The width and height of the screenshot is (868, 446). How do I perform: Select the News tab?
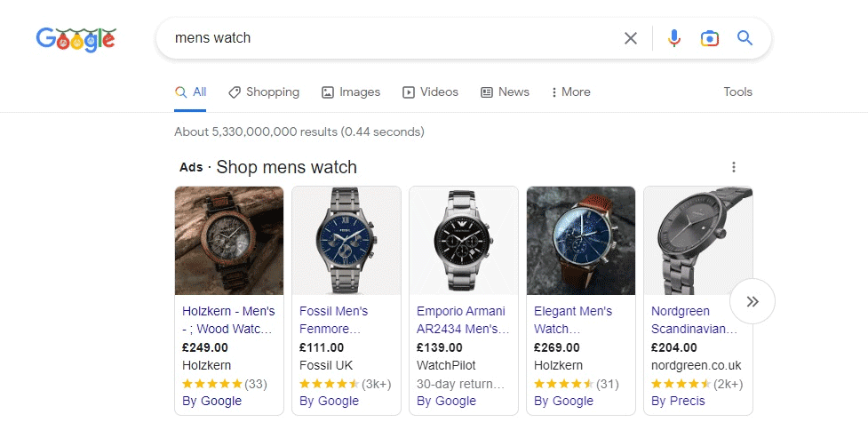coord(505,92)
